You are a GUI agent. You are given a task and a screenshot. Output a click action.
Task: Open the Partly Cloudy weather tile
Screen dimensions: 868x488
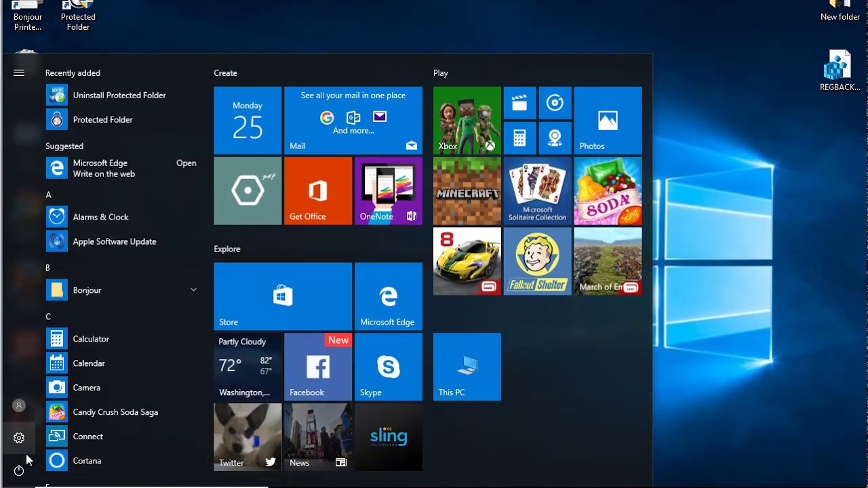tap(248, 367)
